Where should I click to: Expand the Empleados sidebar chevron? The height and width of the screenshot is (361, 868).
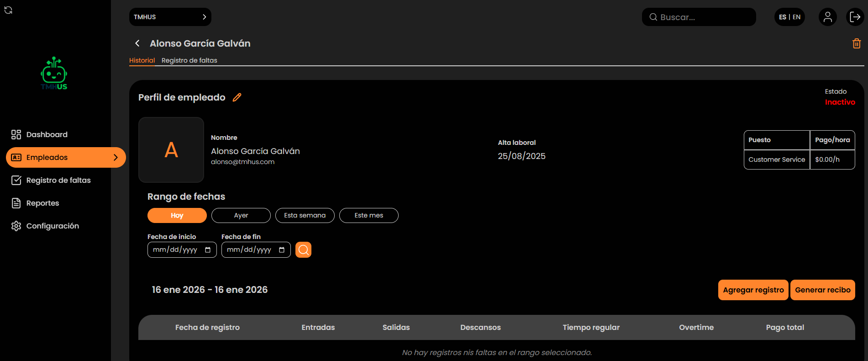(x=116, y=157)
